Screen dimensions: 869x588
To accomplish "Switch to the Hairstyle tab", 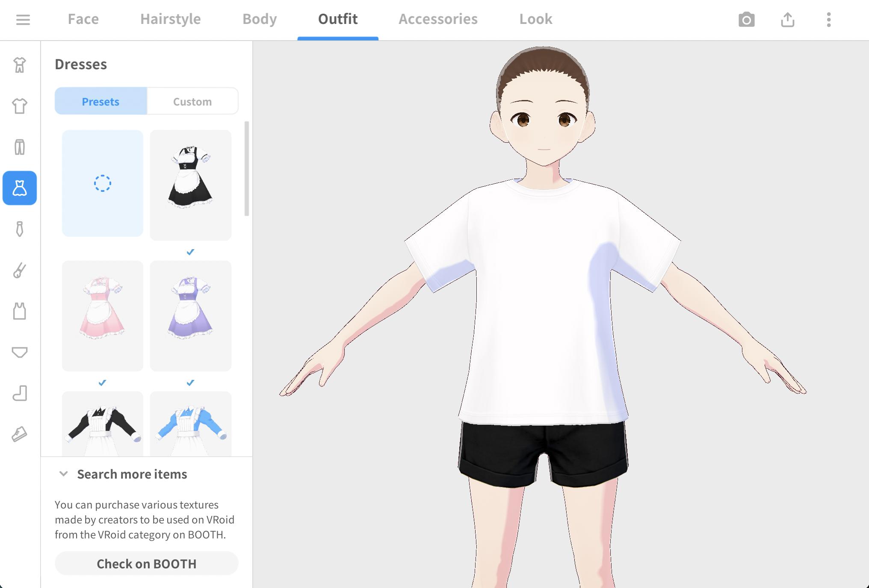I will click(171, 19).
